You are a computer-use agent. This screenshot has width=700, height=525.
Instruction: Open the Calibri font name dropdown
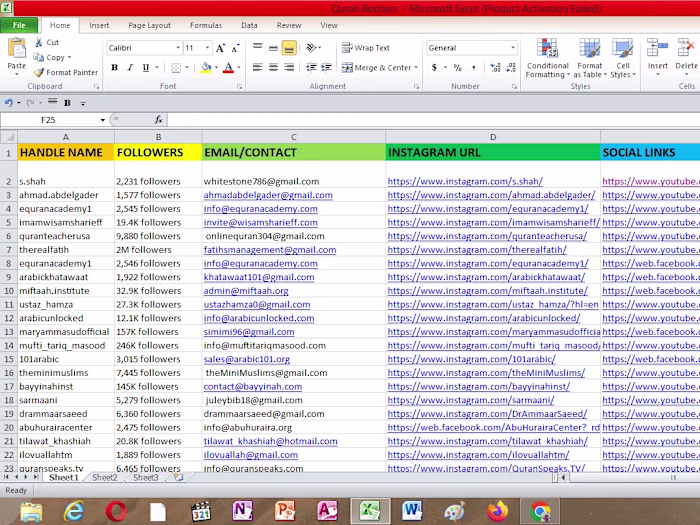[178, 47]
